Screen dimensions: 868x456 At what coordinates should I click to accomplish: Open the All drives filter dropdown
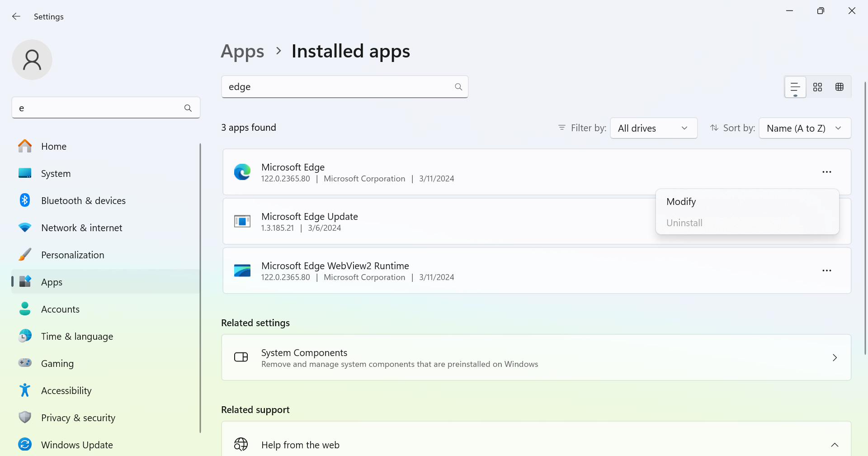click(654, 128)
